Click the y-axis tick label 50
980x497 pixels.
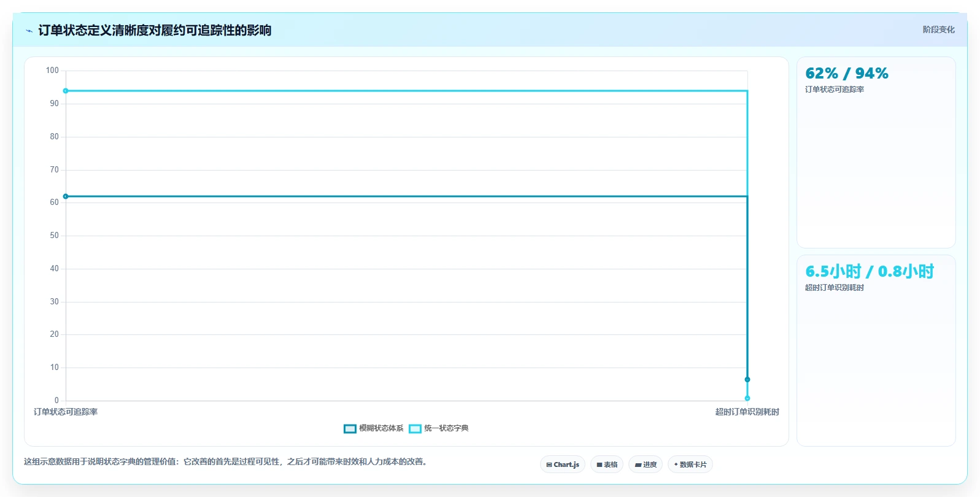pos(55,236)
